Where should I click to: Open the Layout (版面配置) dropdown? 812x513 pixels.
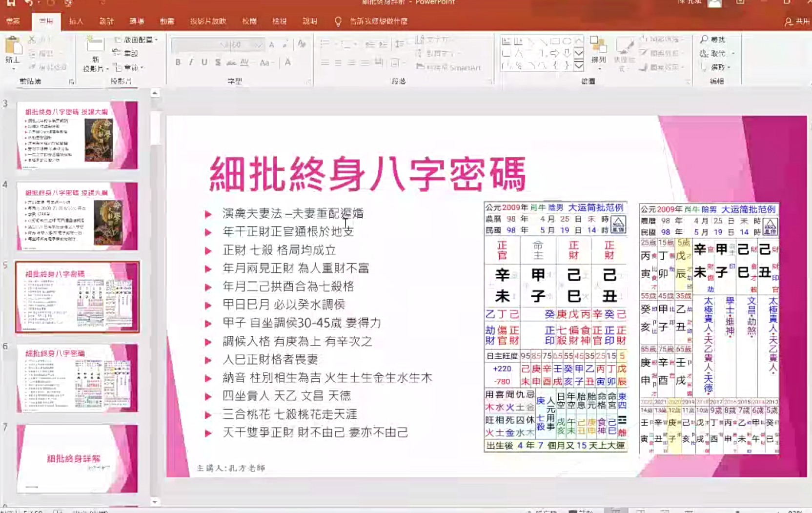[136, 40]
